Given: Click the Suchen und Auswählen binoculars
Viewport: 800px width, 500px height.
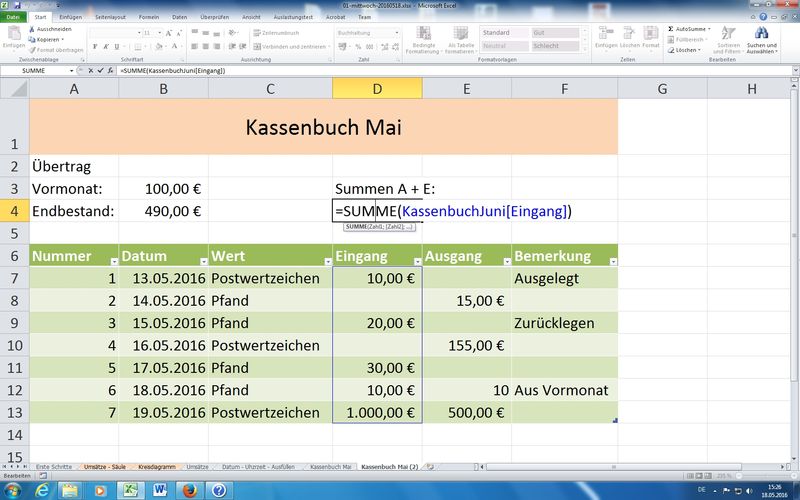Looking at the screenshot, I should pyautogui.click(x=761, y=34).
